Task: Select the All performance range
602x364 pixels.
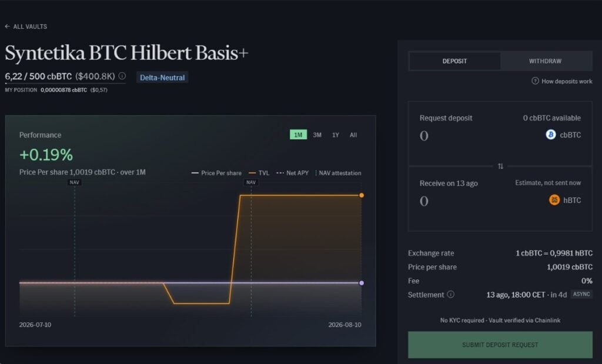Action: [353, 135]
